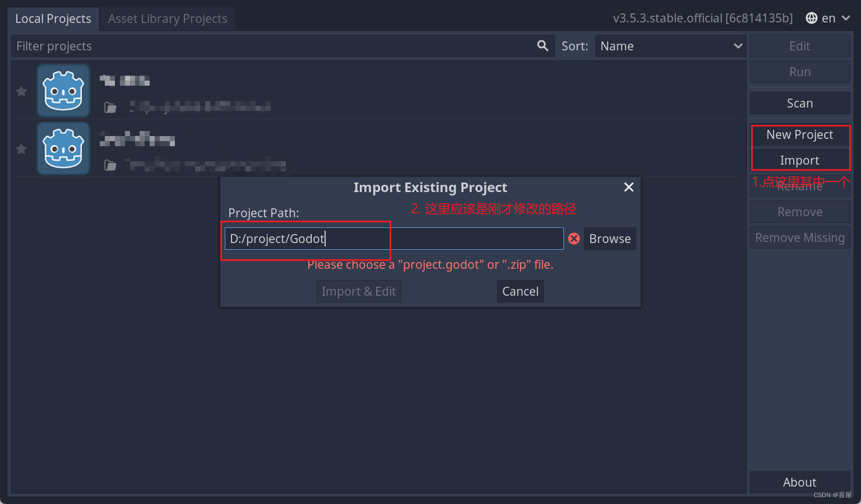Click the red clear icon next to the path field
The image size is (861, 504).
(x=573, y=238)
